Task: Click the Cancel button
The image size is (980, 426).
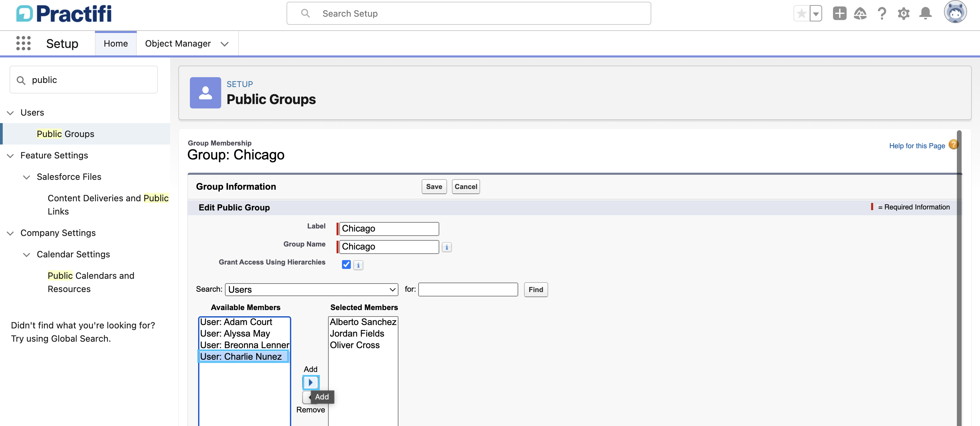Action: [x=465, y=187]
